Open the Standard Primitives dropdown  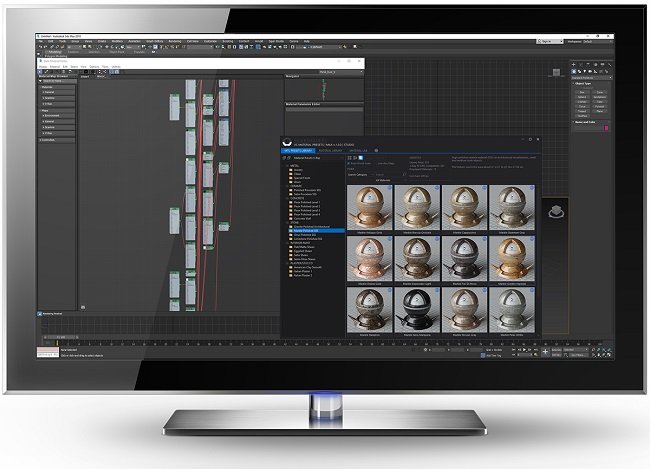coord(590,77)
